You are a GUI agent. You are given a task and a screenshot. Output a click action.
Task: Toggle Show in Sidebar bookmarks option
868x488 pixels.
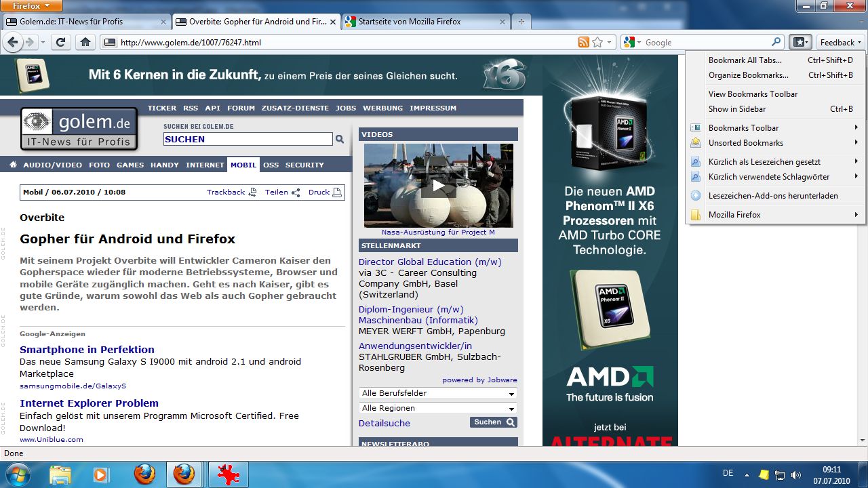tap(736, 109)
